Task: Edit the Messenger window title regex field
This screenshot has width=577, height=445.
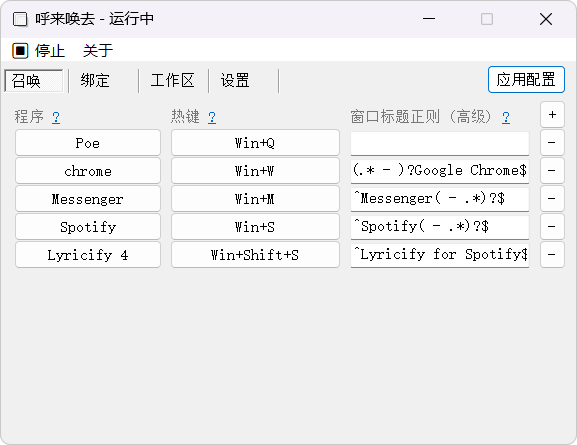Action: 440,199
